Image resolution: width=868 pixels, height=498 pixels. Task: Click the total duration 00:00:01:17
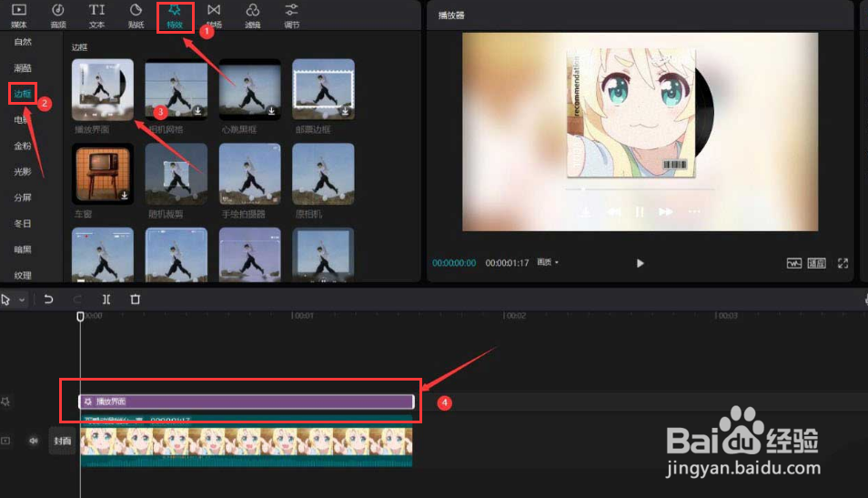coord(507,262)
